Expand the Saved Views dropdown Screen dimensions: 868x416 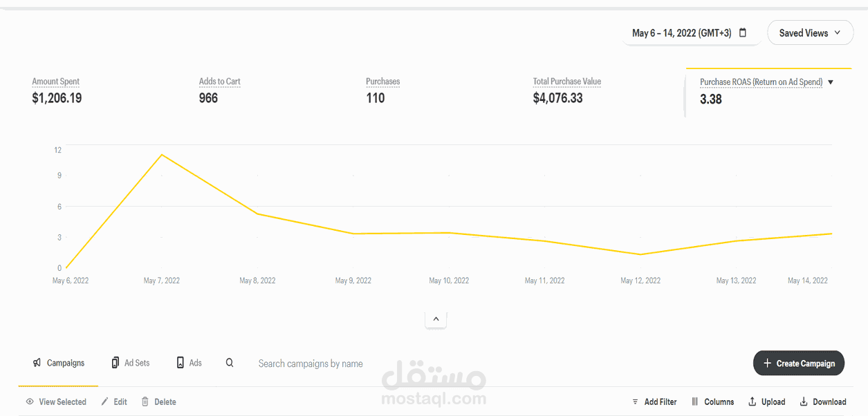[x=810, y=32]
